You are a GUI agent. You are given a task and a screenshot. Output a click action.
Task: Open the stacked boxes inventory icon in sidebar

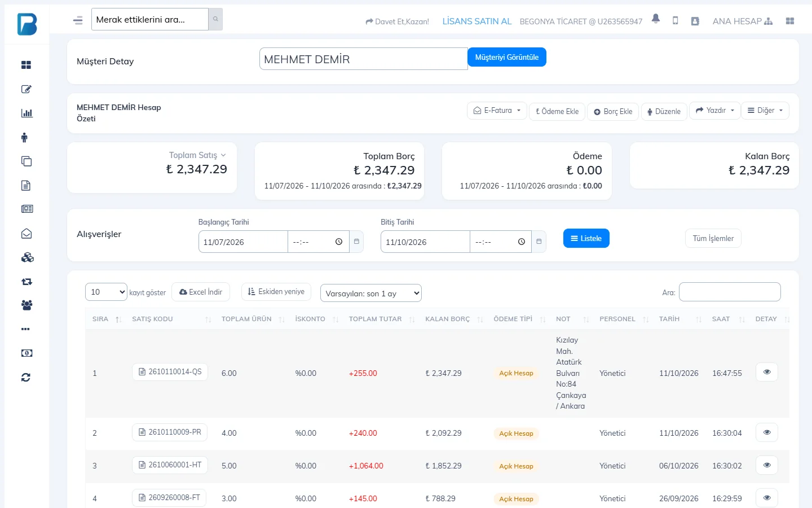click(x=27, y=257)
